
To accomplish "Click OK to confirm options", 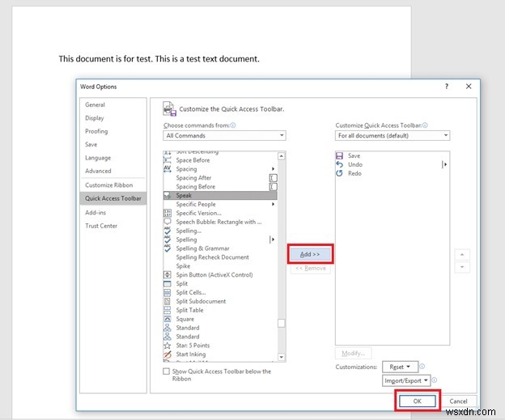I will click(418, 401).
